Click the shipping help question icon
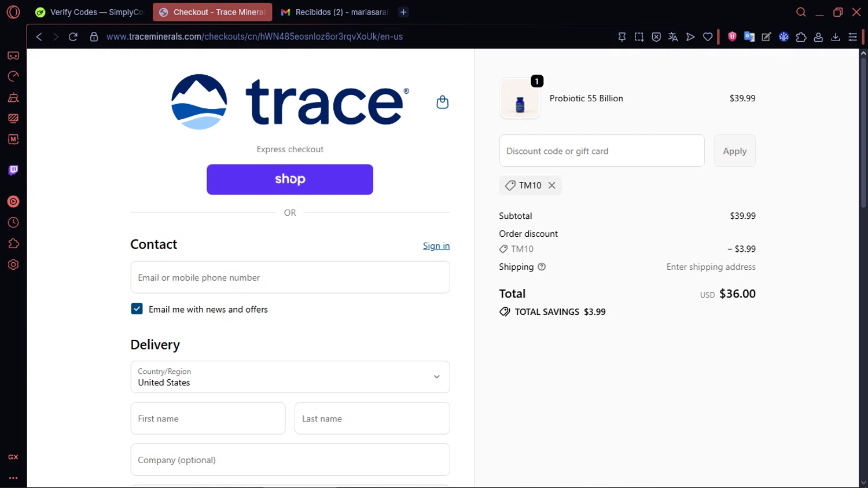This screenshot has width=868, height=488. 542,267
